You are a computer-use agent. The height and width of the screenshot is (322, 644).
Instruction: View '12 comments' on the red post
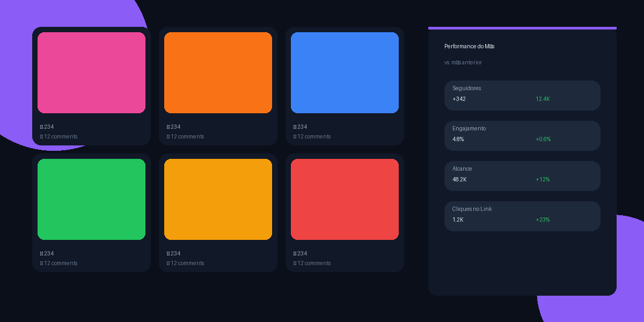pos(312,263)
